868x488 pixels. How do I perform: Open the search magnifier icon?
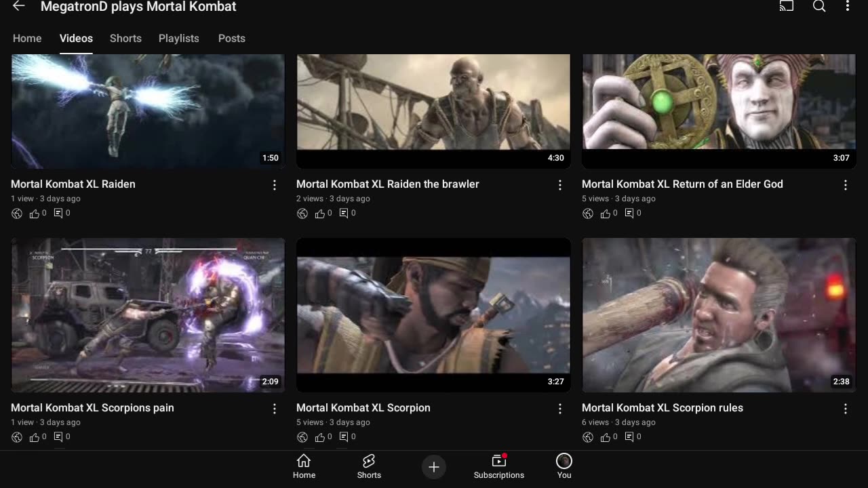(819, 6)
